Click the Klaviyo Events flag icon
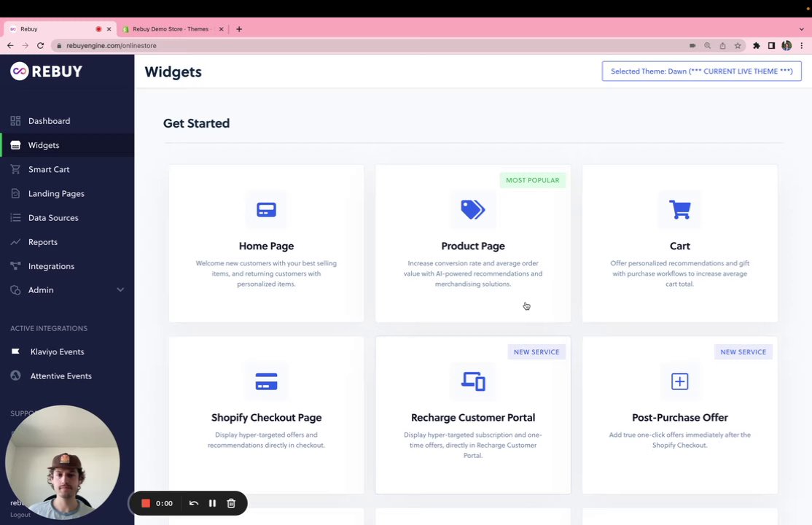 point(15,351)
